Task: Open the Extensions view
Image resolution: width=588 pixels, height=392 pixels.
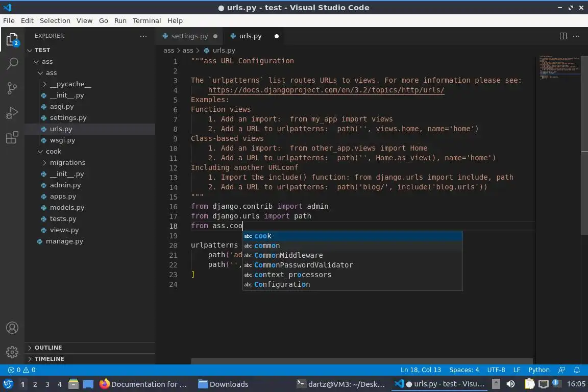Action: tap(12, 137)
